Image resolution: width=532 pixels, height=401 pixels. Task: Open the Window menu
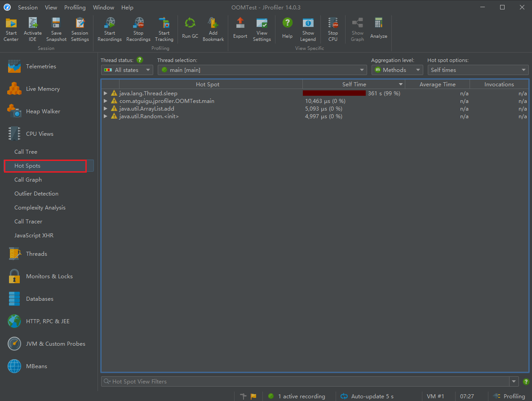(103, 8)
